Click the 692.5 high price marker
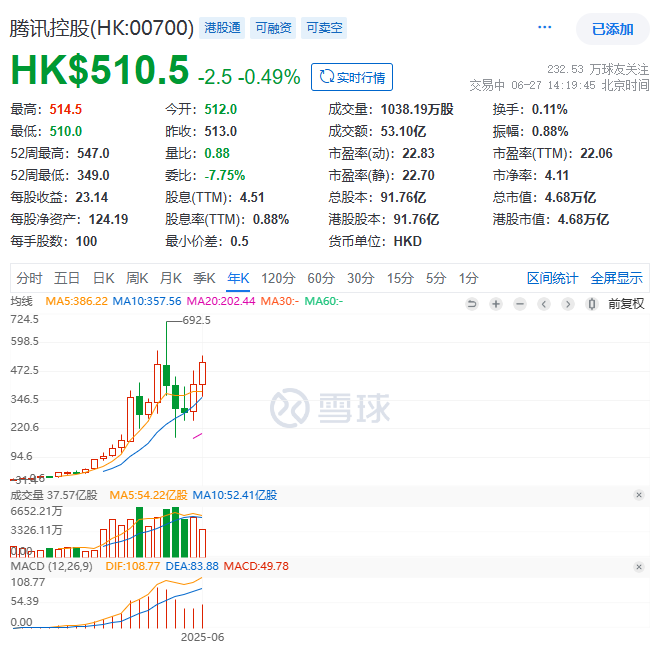Image resolution: width=661 pixels, height=648 pixels. (x=196, y=320)
